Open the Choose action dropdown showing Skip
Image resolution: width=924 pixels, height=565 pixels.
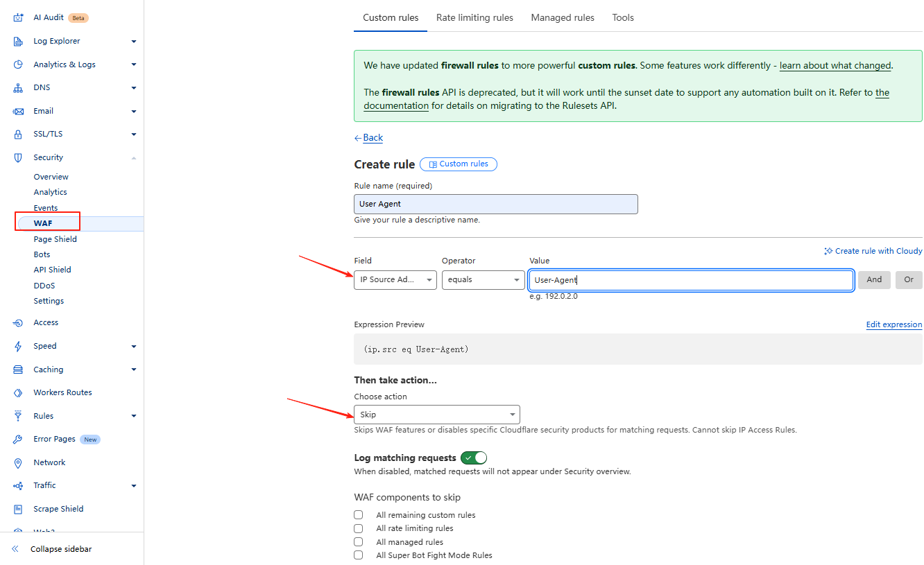pos(437,414)
